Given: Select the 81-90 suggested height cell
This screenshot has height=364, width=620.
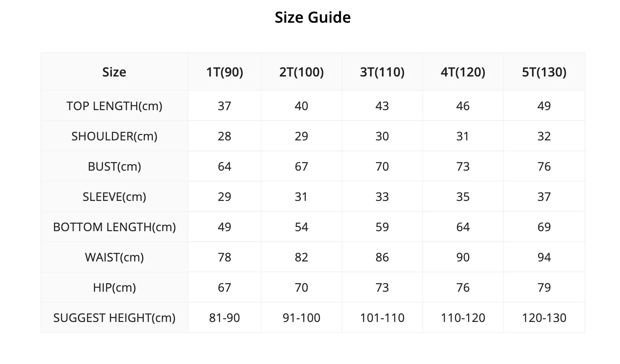Looking at the screenshot, I should (x=225, y=318).
